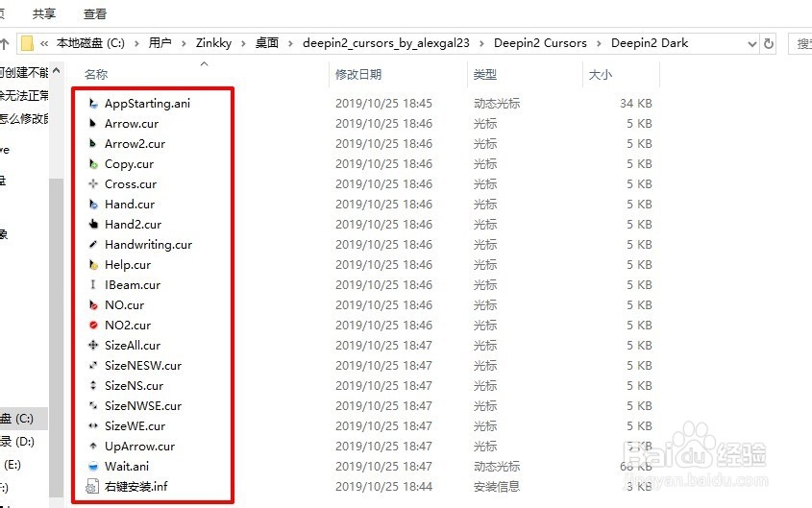Click date 2019/10/25 18:44 of 右键安装.inf

point(383,487)
